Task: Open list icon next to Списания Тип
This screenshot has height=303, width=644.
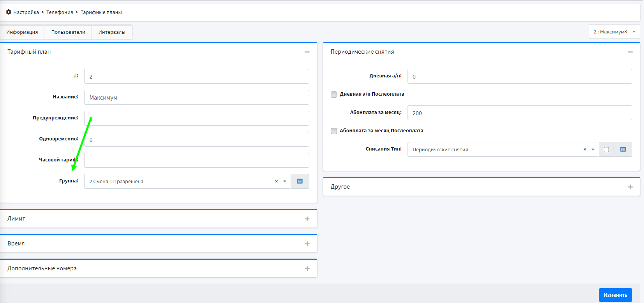Action: (x=623, y=149)
